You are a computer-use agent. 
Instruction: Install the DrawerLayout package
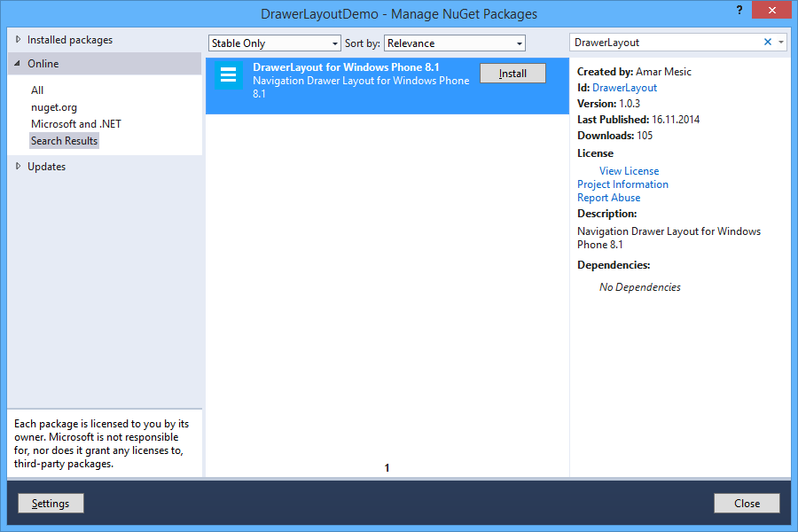pos(512,74)
